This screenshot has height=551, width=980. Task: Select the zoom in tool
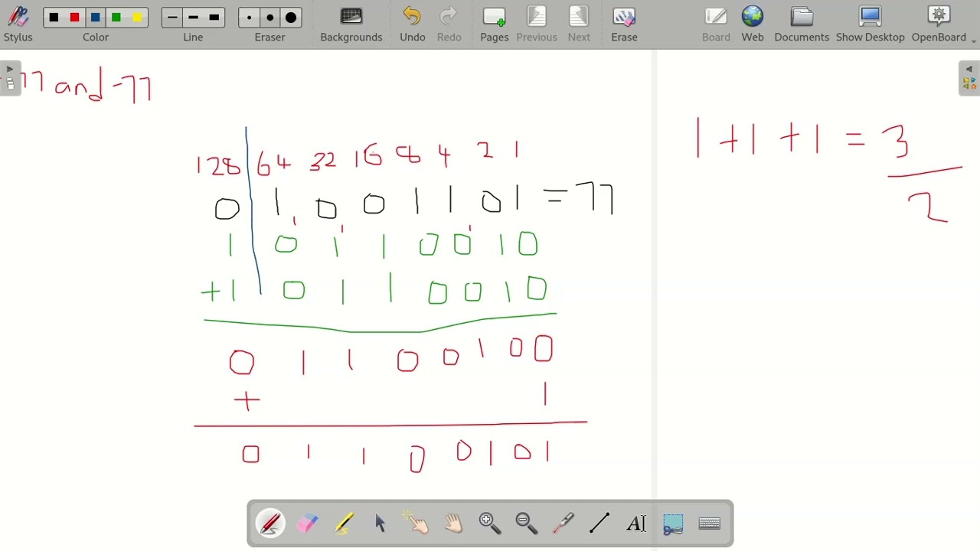tap(490, 523)
